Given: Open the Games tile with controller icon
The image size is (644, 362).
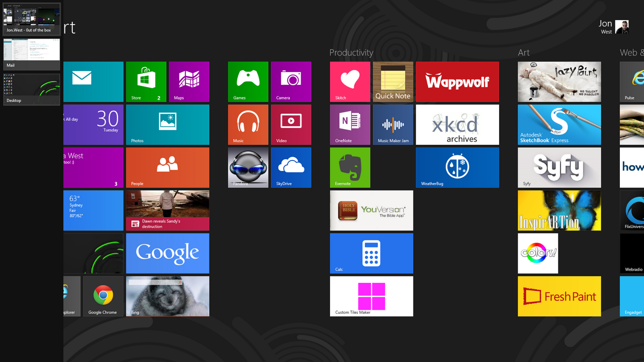Looking at the screenshot, I should [x=248, y=82].
